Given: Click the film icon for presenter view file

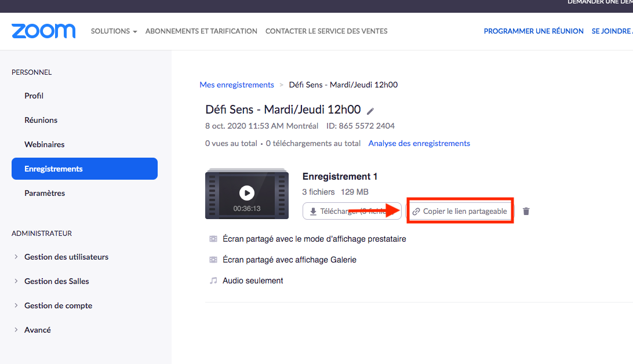Looking at the screenshot, I should pyautogui.click(x=213, y=239).
